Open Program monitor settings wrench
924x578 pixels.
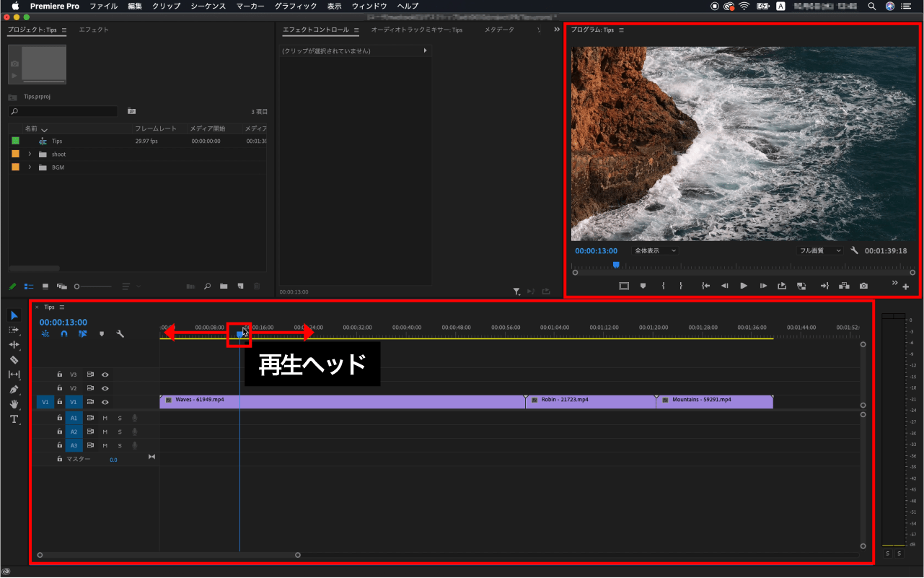point(855,250)
